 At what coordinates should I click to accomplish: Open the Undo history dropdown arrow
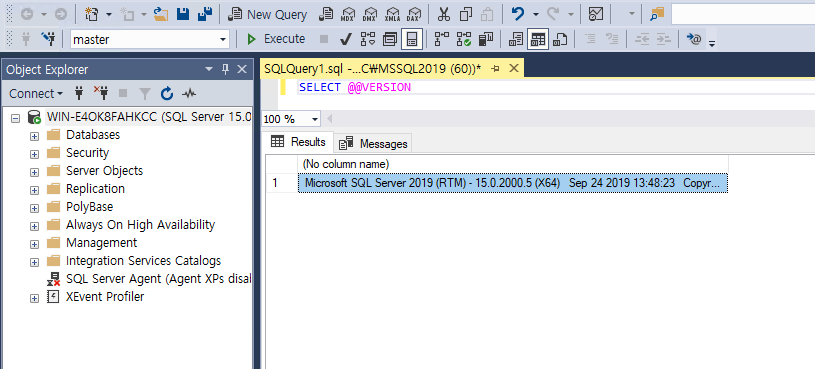tap(536, 15)
